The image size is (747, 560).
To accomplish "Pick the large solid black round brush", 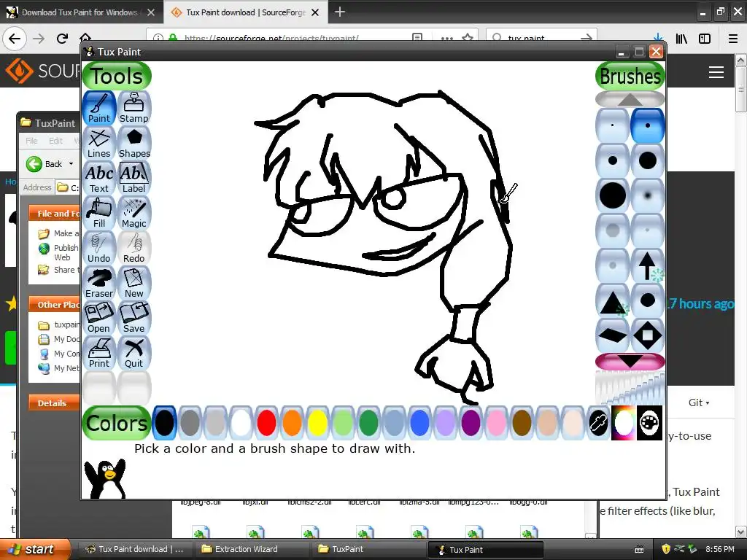I will click(613, 195).
